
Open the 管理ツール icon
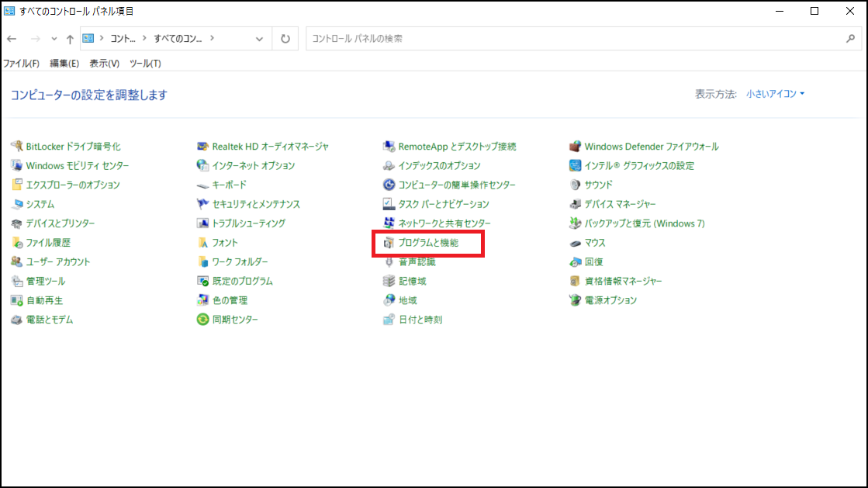click(16, 281)
